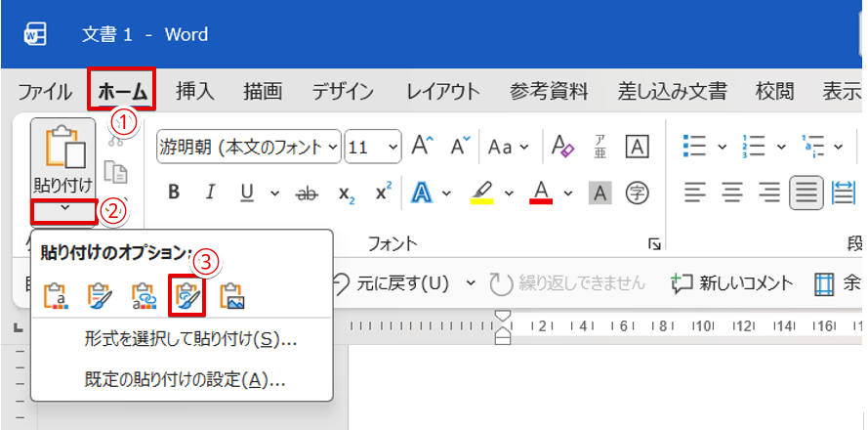The image size is (868, 430).
Task: Open the font name combo box 游明朝
Action: pyautogui.click(x=249, y=147)
